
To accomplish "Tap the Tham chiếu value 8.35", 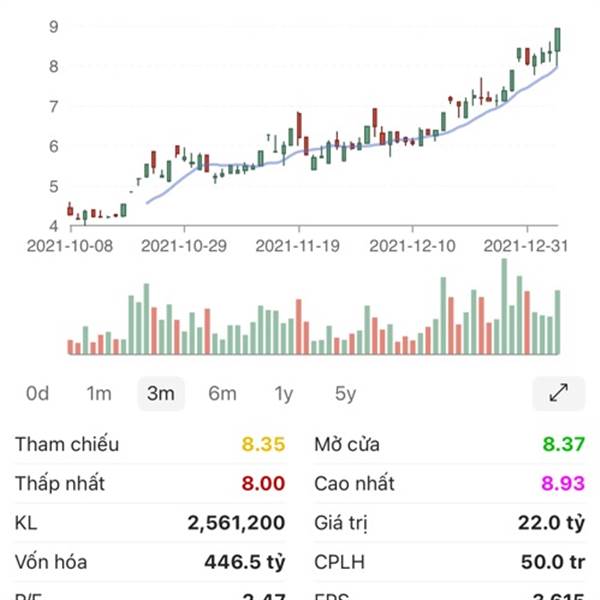I will tap(263, 444).
